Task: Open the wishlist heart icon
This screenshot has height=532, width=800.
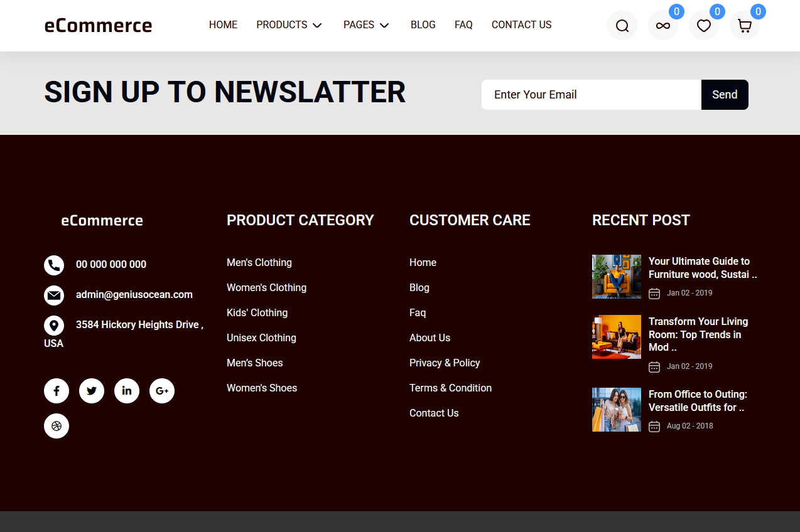Action: tap(703, 26)
